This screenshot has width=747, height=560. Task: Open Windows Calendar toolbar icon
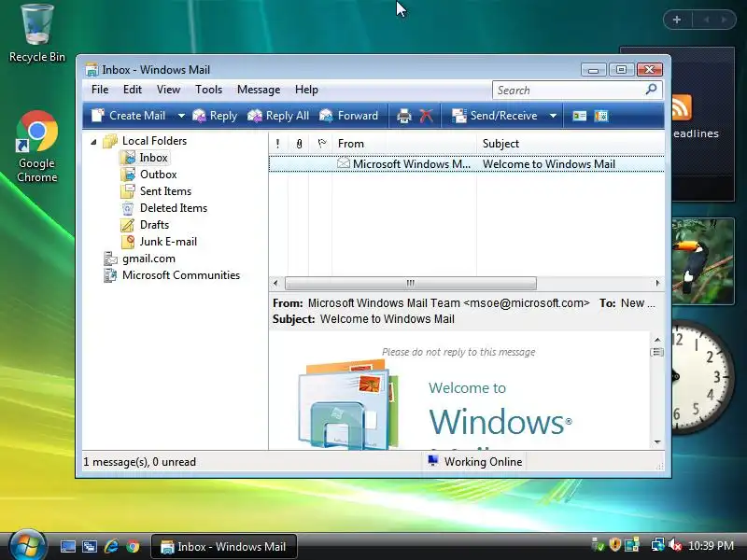pos(601,116)
